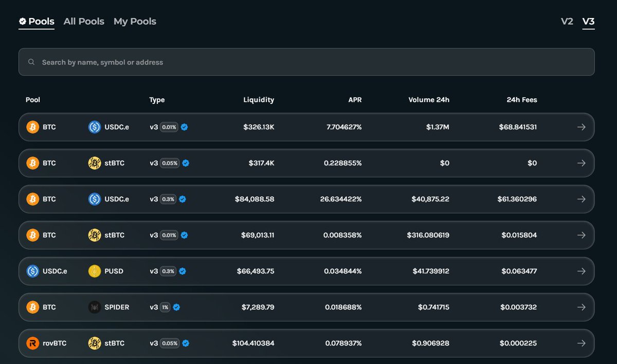Open arrow for rovBTC/stBTC pool
The image size is (617, 364).
(581, 343)
